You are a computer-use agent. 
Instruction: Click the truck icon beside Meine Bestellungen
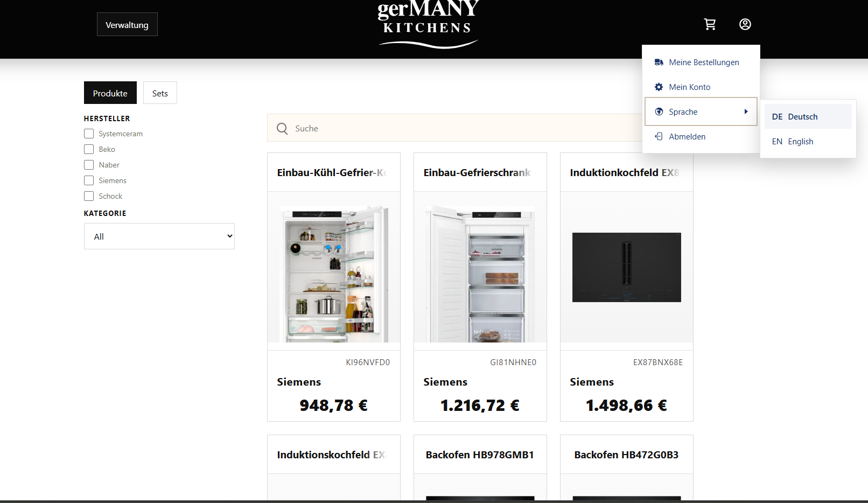tap(659, 62)
